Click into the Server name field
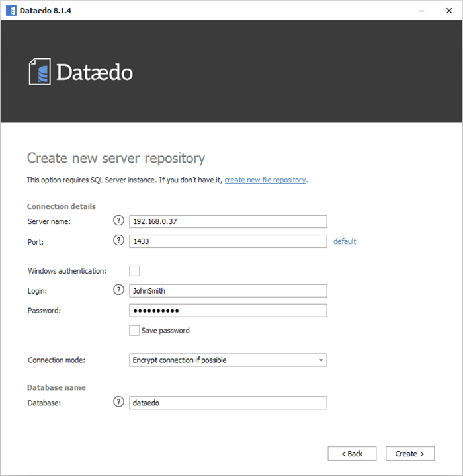463x476 pixels. (228, 221)
